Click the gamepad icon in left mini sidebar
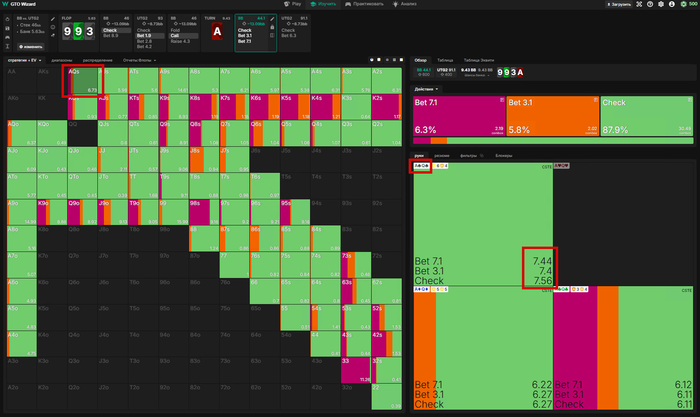This screenshot has width=700, height=417. point(7,38)
